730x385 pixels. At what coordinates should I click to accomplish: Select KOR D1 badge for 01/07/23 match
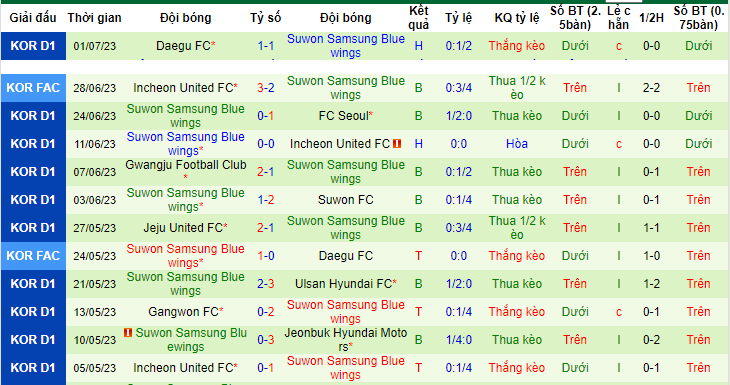(x=33, y=46)
